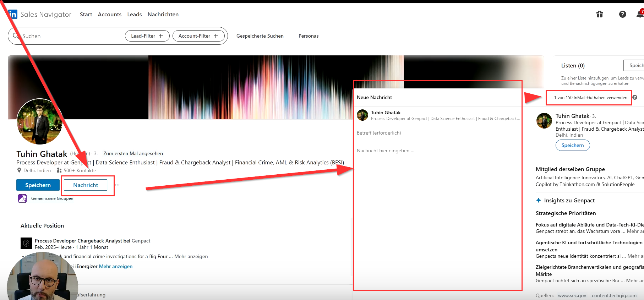This screenshot has height=300, width=644.
Task: Expand Genpact richtet sich Mehr link
Action: (634, 280)
